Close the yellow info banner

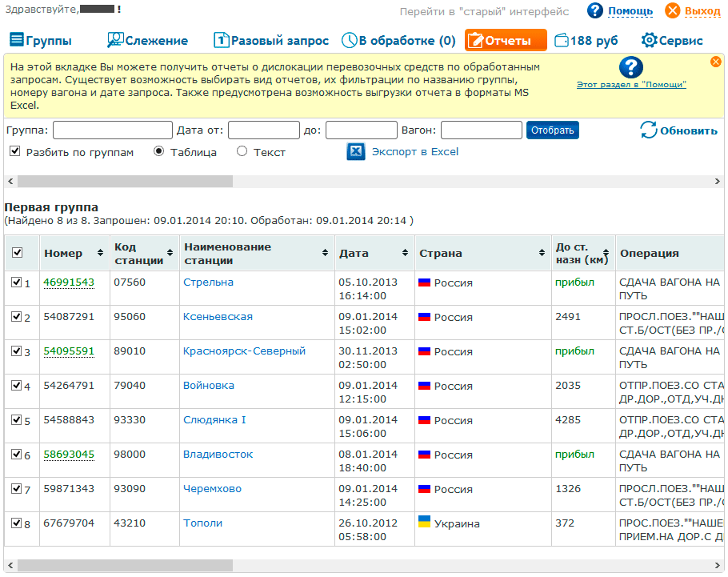pos(715,62)
